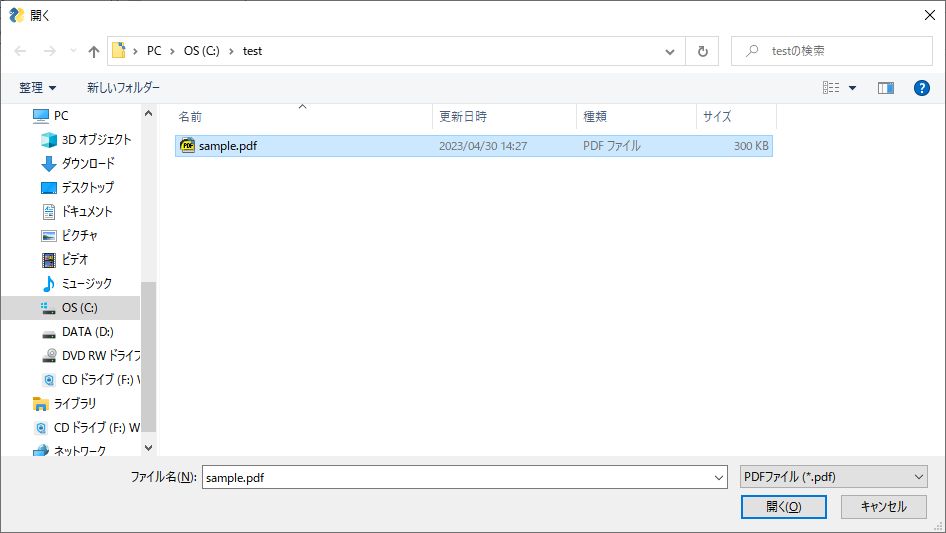Image resolution: width=946 pixels, height=533 pixels.
Task: Open the view options dropdown arrow
Action: pyautogui.click(x=852, y=88)
